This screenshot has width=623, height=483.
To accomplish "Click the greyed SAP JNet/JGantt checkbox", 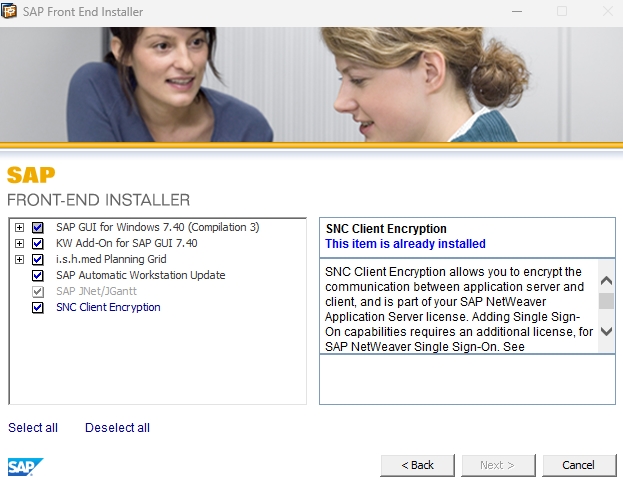I will 38,292.
